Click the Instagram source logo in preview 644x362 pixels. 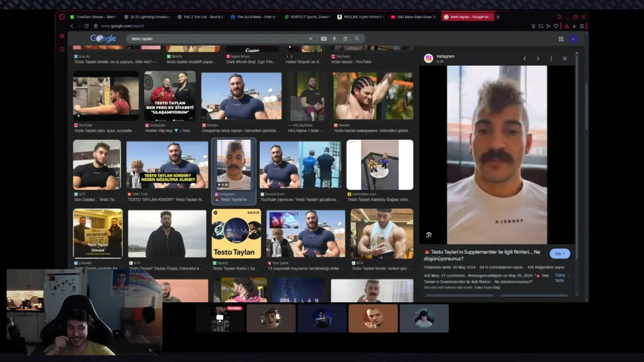click(x=429, y=58)
